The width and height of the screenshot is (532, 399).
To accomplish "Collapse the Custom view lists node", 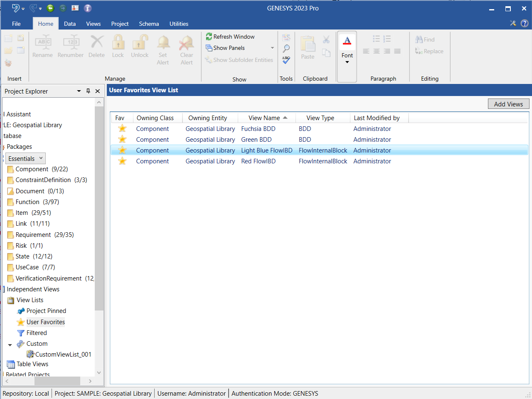I will coord(10,345).
